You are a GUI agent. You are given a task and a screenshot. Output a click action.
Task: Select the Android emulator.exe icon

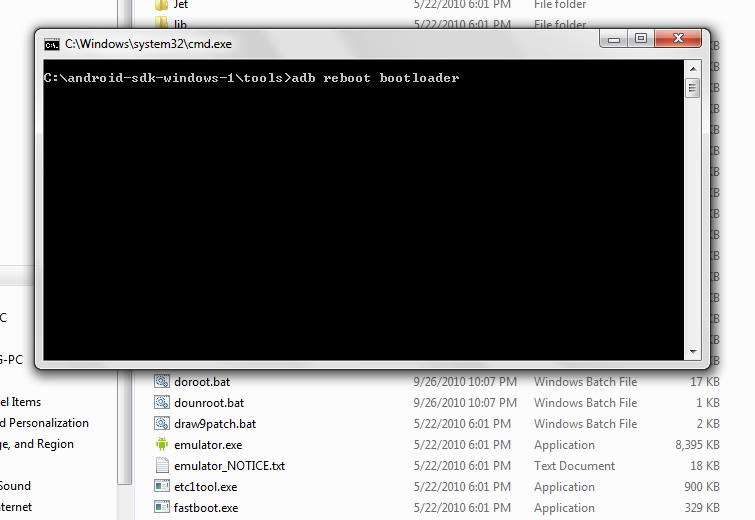pos(162,444)
